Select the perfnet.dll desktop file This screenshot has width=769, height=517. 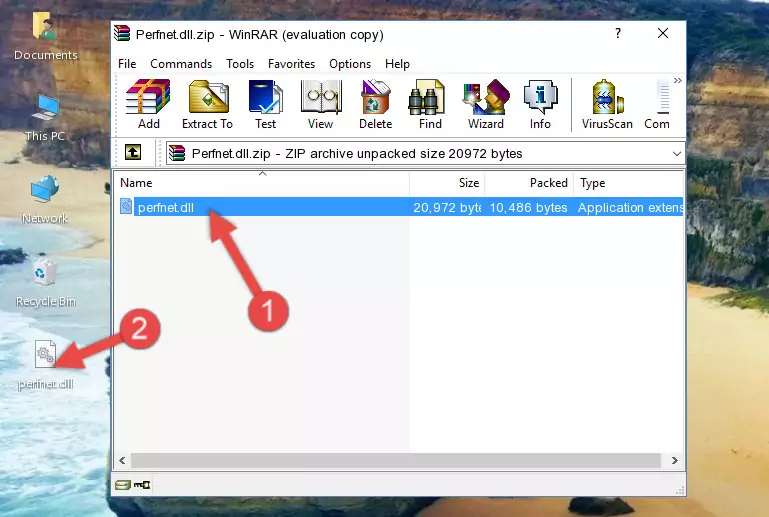point(45,365)
